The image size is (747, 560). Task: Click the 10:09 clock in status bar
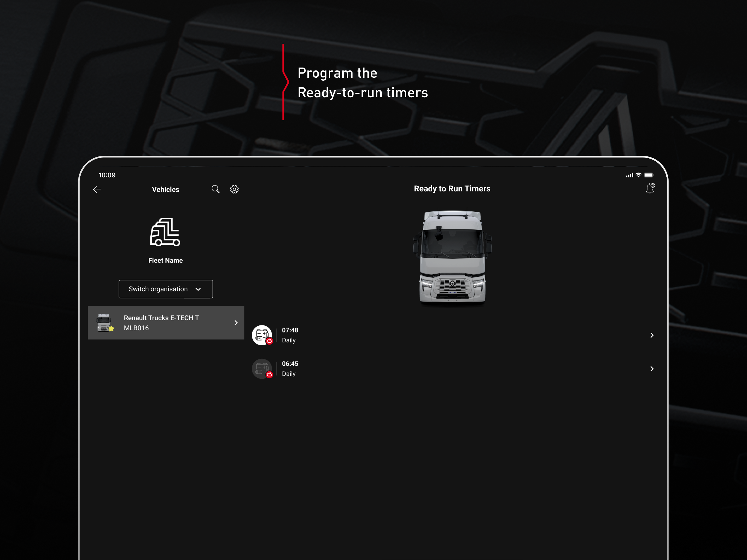point(107,175)
